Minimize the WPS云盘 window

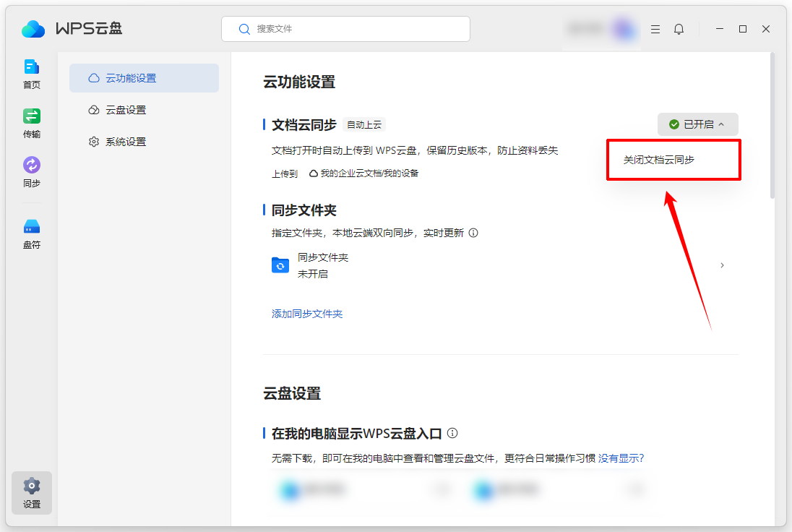click(720, 30)
